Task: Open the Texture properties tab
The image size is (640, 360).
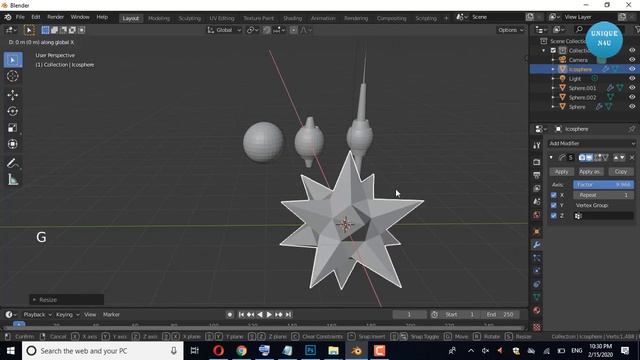Action: (537, 327)
